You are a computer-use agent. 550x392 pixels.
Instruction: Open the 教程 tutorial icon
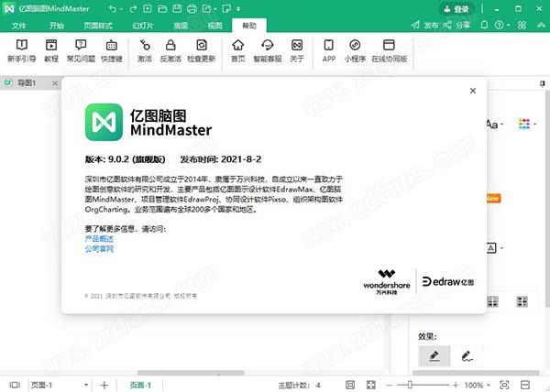coord(51,50)
